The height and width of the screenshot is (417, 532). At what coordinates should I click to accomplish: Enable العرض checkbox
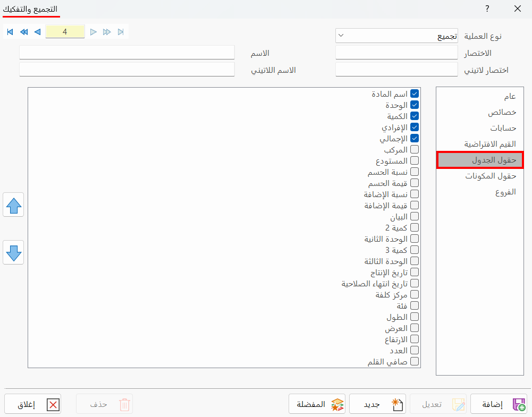(414, 328)
